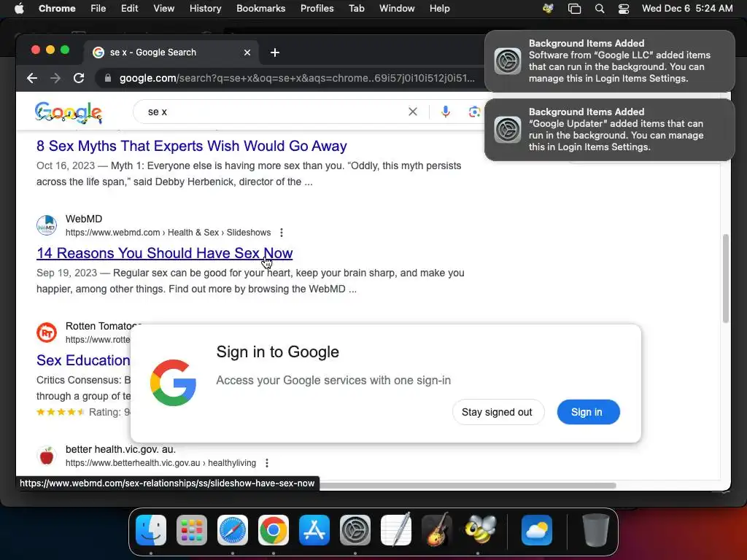Viewport: 747px width, 560px height.
Task: Open App Store from the Dock
Action: 314,530
